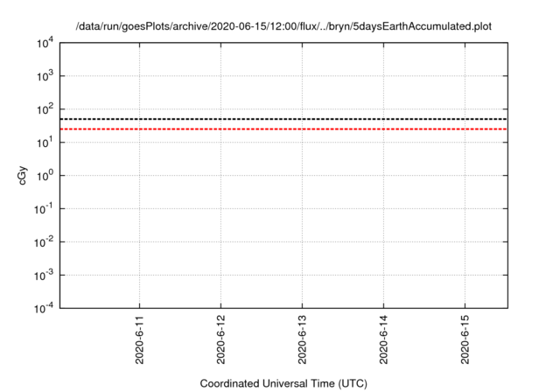The height and width of the screenshot is (392, 560).
Task: Click the Coordinated Universal Time (UTC) label
Action: tap(283, 383)
